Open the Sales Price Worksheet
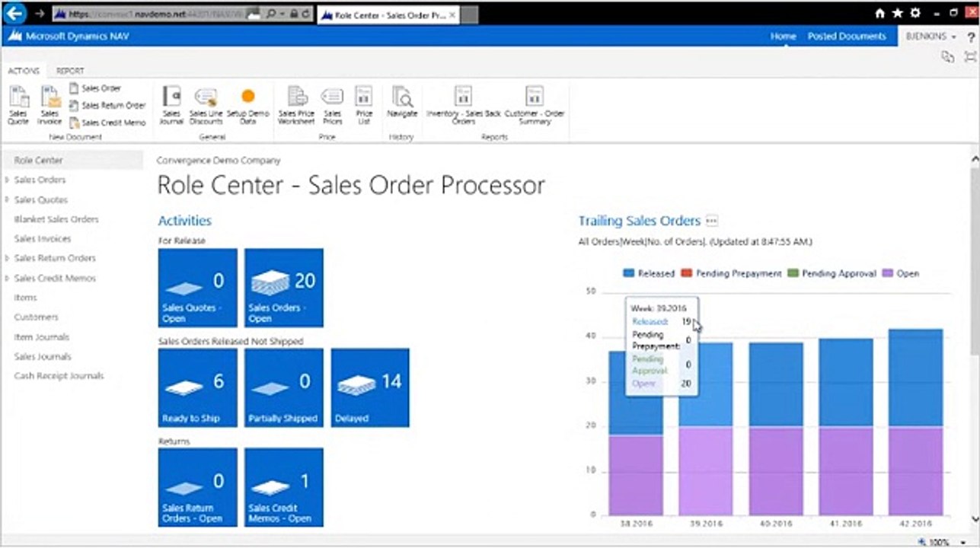The width and height of the screenshot is (980, 548). (296, 105)
